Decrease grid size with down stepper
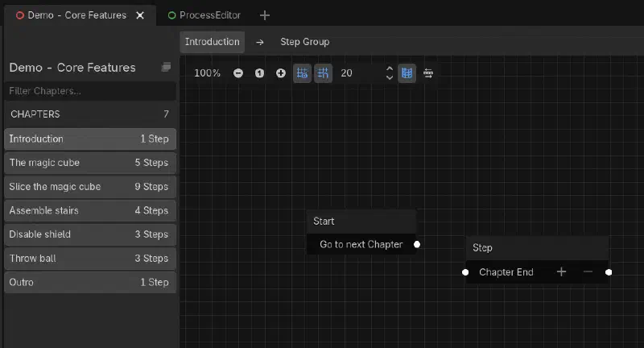644x348 pixels. click(x=390, y=77)
